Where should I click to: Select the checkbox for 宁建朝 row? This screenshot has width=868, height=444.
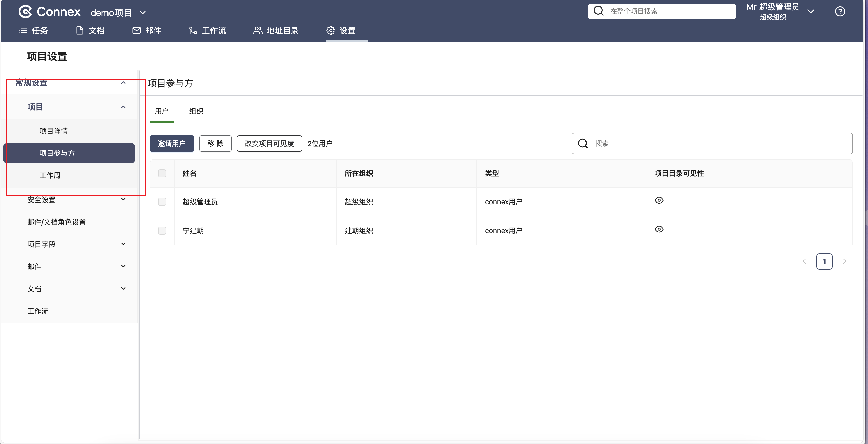162,231
